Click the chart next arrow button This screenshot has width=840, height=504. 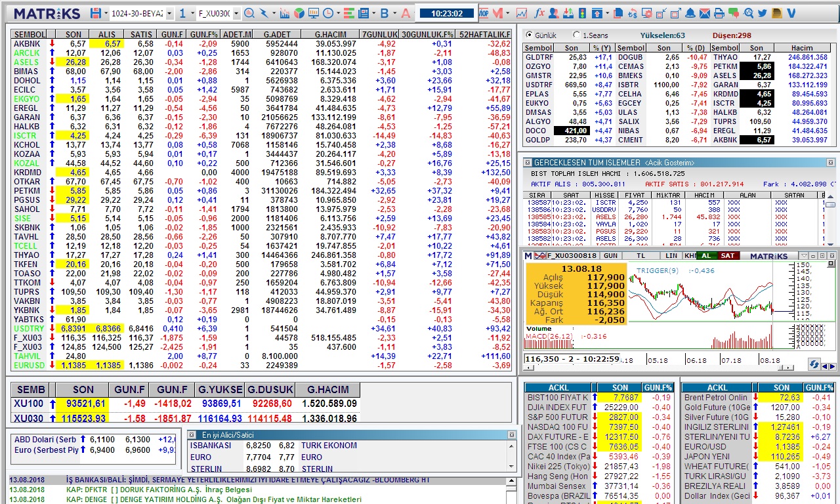click(832, 367)
